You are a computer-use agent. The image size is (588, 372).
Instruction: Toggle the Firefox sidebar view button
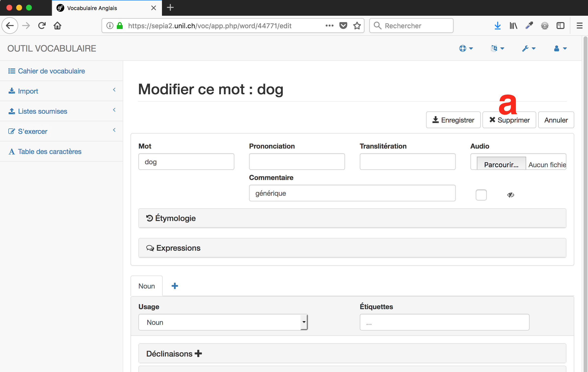coord(561,26)
